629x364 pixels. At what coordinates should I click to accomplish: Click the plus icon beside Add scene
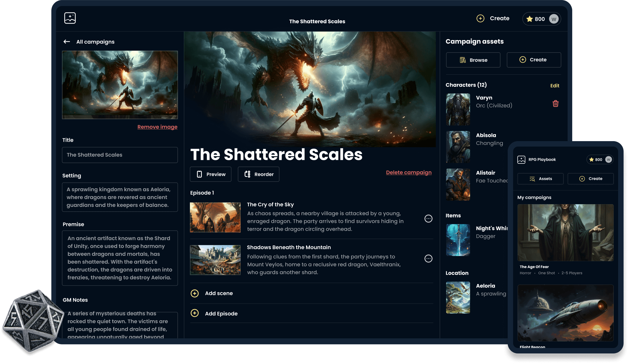click(x=195, y=293)
